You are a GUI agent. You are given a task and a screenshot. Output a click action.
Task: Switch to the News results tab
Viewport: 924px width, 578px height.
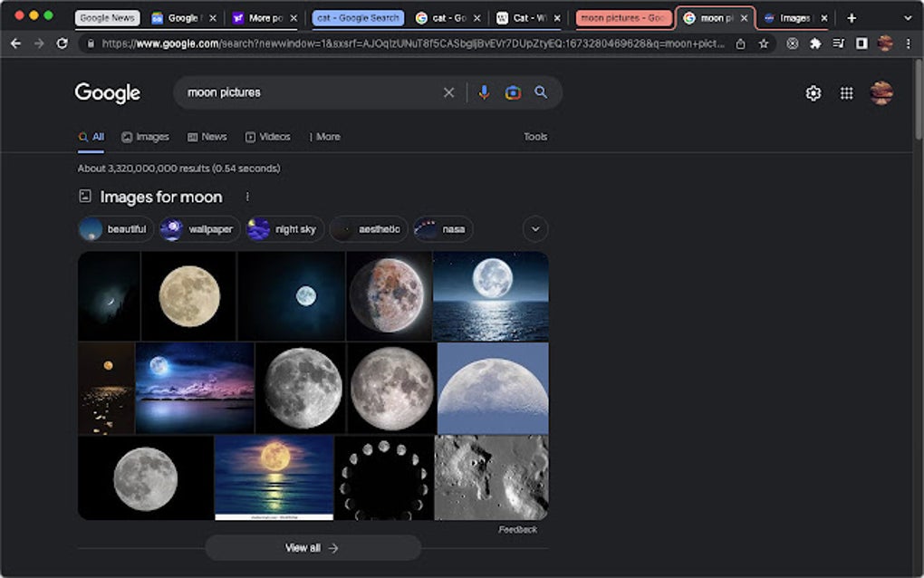tap(207, 137)
